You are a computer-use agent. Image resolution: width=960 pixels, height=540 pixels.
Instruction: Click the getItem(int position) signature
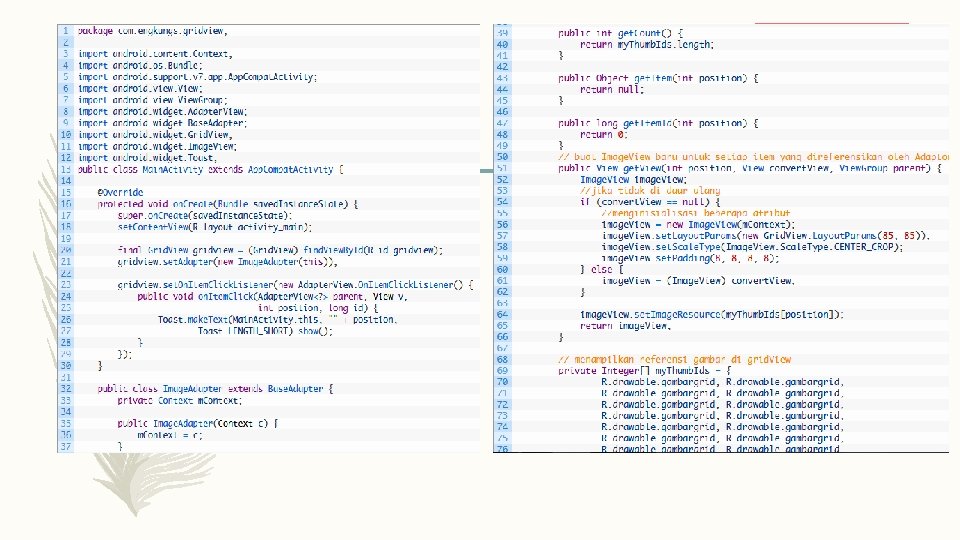pos(658,78)
